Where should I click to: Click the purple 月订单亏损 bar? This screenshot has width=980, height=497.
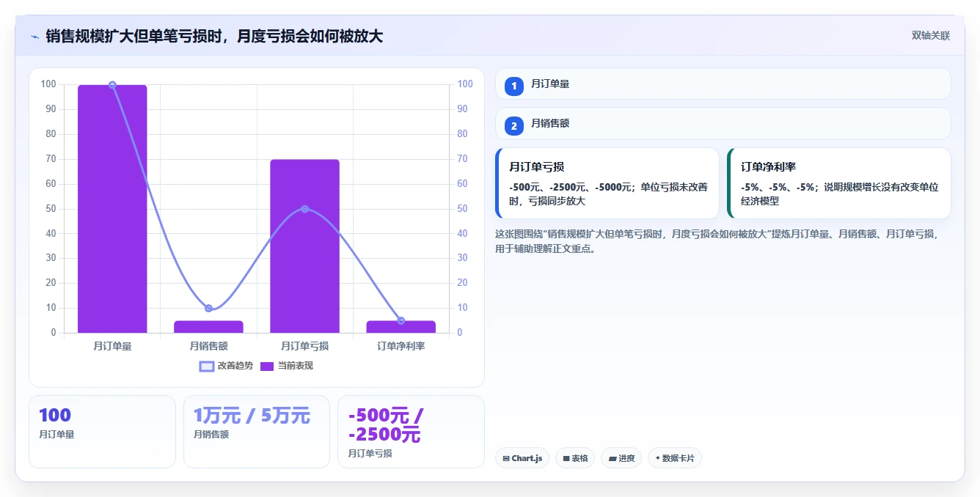(x=304, y=246)
